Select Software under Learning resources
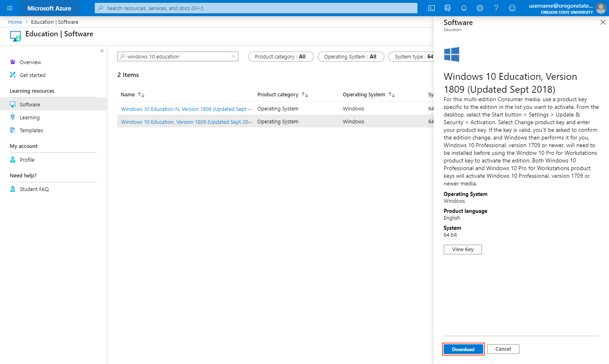 coord(30,104)
